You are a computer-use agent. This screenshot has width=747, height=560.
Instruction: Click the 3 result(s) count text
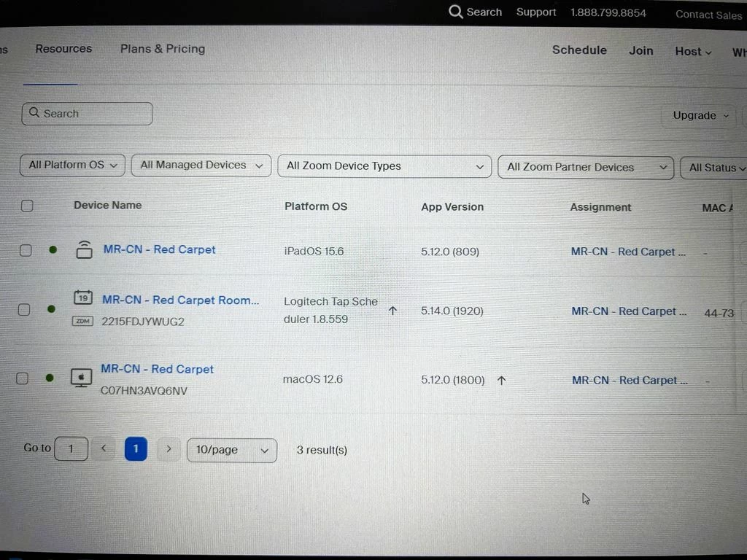click(x=322, y=450)
